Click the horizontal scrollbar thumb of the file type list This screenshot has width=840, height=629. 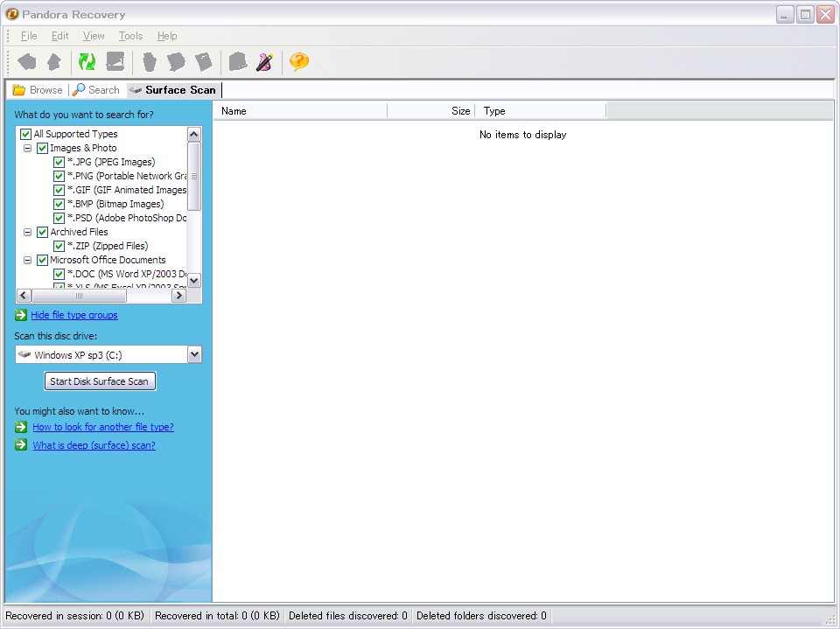(80, 295)
